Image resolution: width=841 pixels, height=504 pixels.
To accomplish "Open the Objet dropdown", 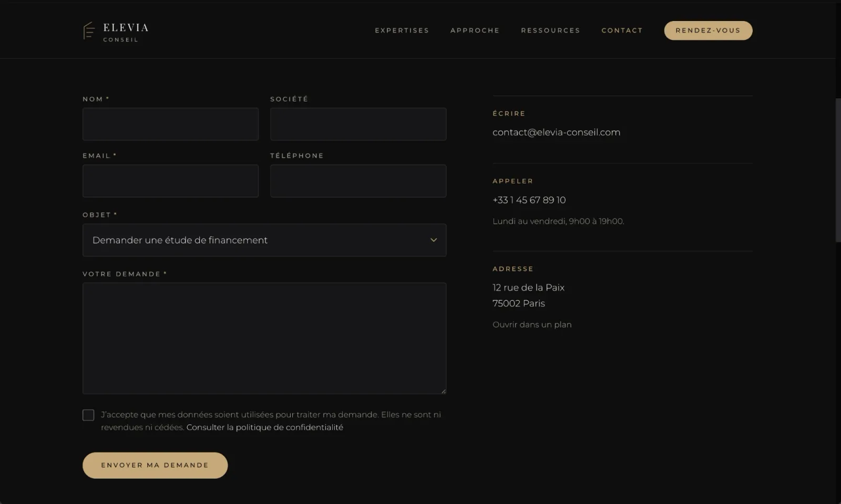I will click(264, 240).
